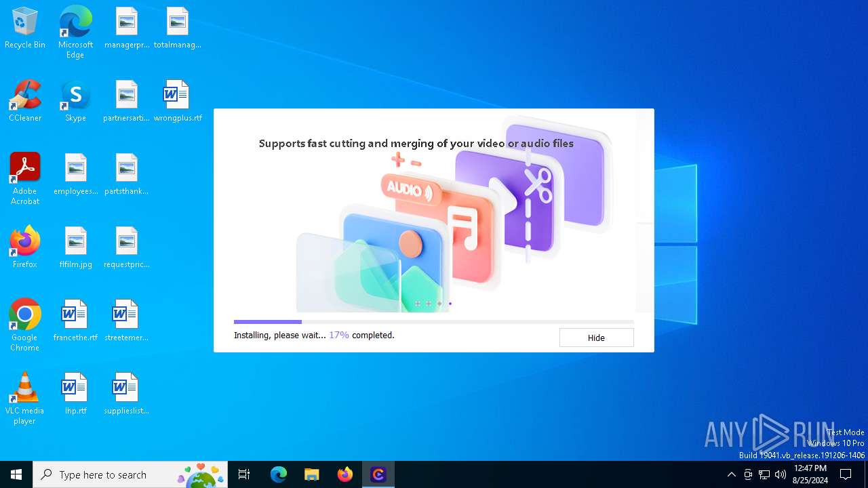Viewport: 868px width, 488px height.
Task: Select the CCleaner desktop shortcut
Action: click(25, 102)
